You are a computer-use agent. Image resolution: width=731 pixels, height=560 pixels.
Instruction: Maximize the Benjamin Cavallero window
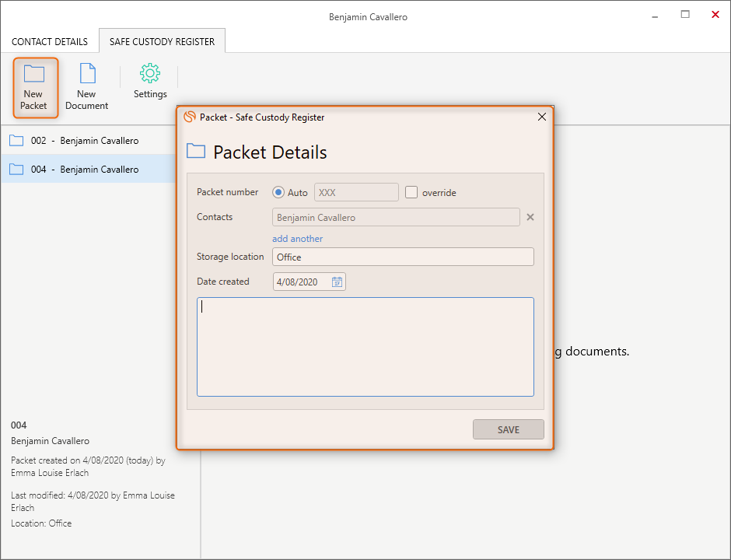[x=685, y=15]
